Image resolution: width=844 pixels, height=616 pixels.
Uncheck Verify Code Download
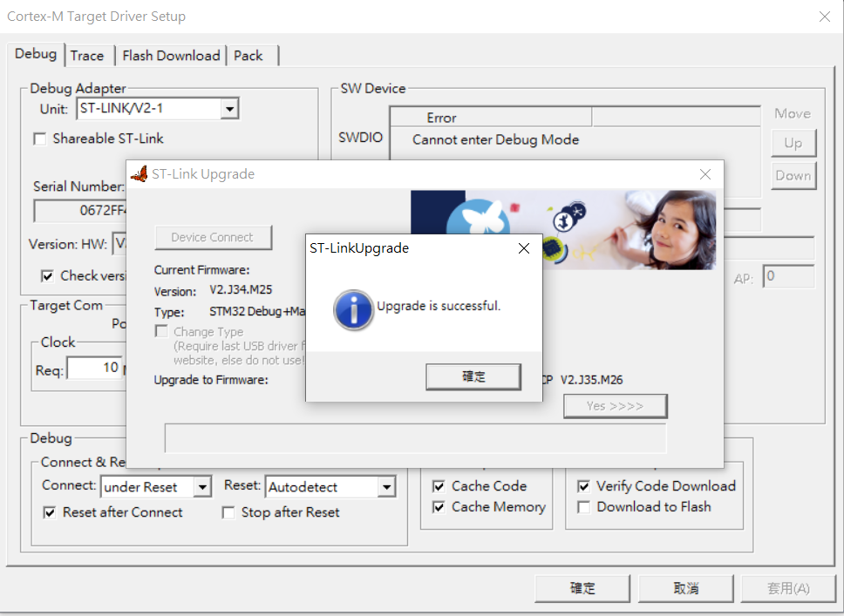pyautogui.click(x=583, y=486)
